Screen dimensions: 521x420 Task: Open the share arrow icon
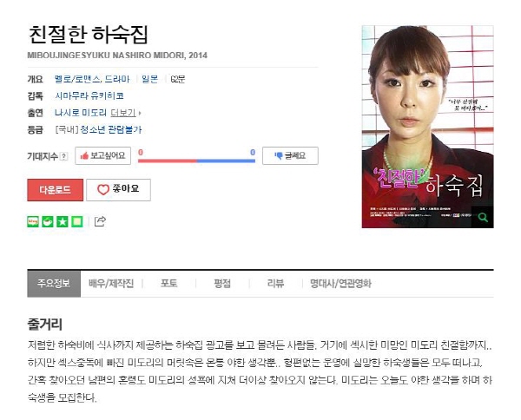coord(100,221)
